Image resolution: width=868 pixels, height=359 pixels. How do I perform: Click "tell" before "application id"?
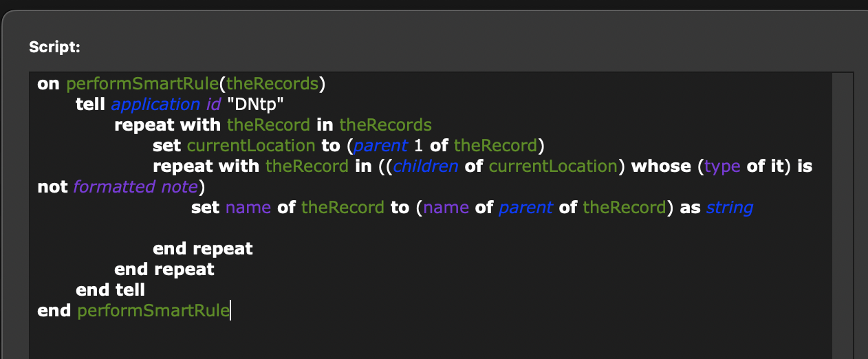coord(91,105)
